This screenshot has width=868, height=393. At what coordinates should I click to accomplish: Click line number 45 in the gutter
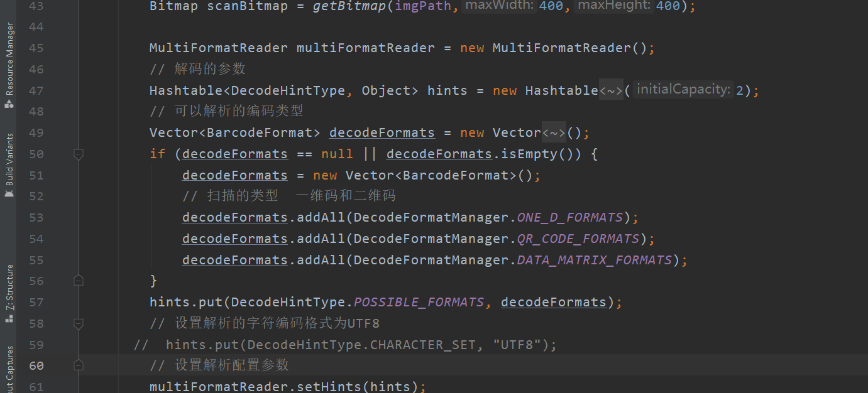pos(36,48)
